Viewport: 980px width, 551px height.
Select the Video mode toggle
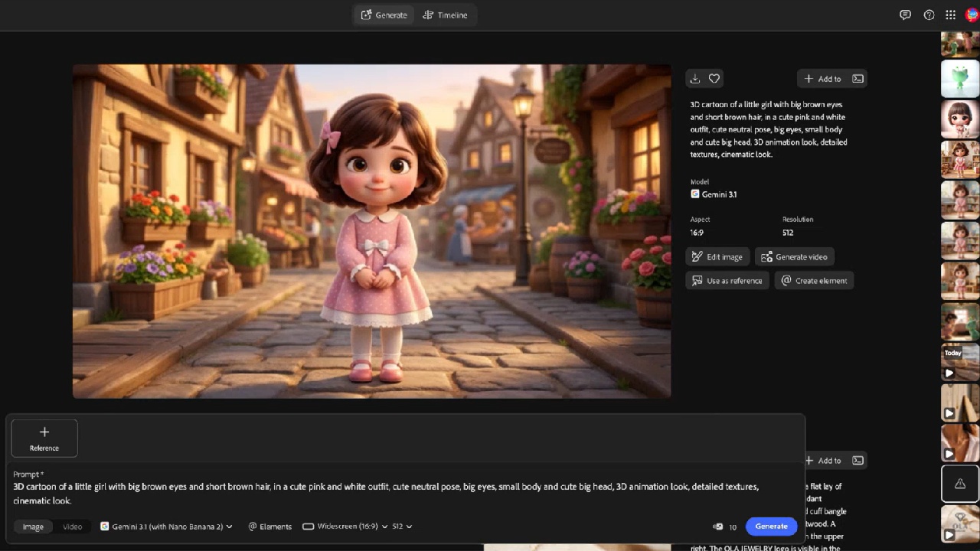pos(72,527)
